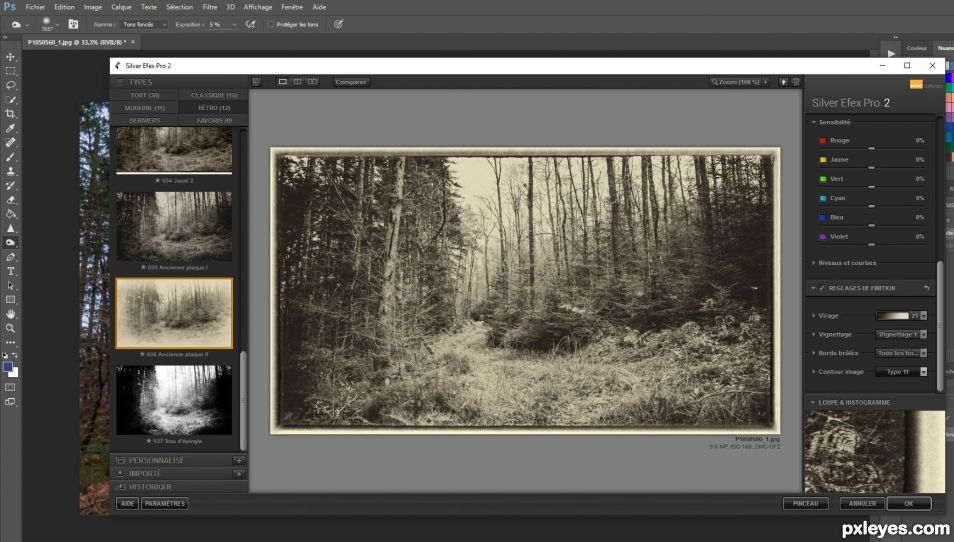
Task: Select the Eyedropper tool
Action: coord(10,128)
